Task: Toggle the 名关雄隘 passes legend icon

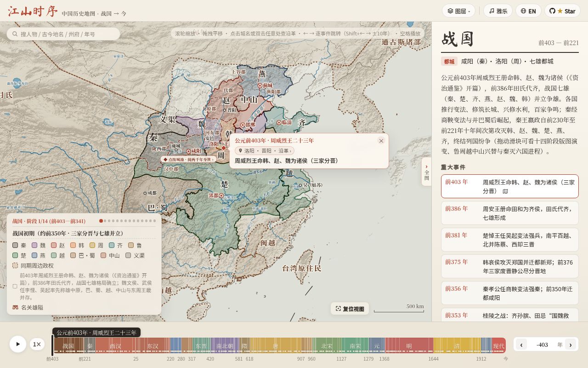Action: pos(15,307)
